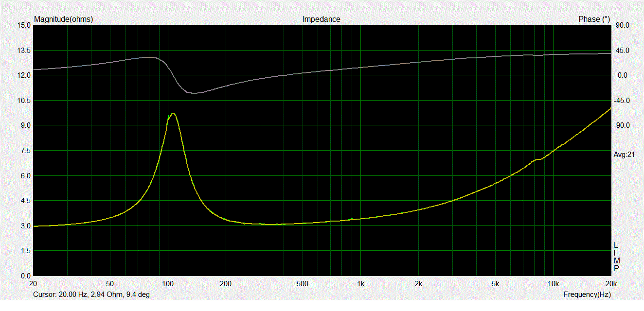
Task: Click the '20k' frequency axis tick label
Action: [x=611, y=284]
